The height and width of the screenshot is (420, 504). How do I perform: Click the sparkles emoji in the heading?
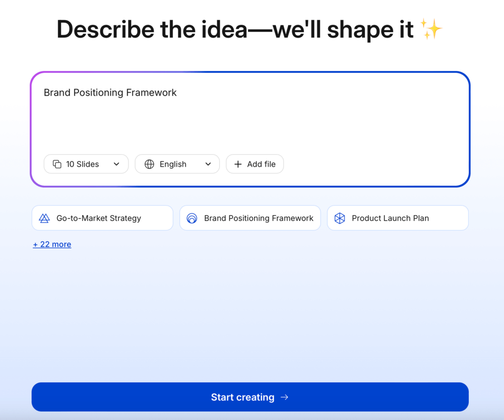[431, 30]
